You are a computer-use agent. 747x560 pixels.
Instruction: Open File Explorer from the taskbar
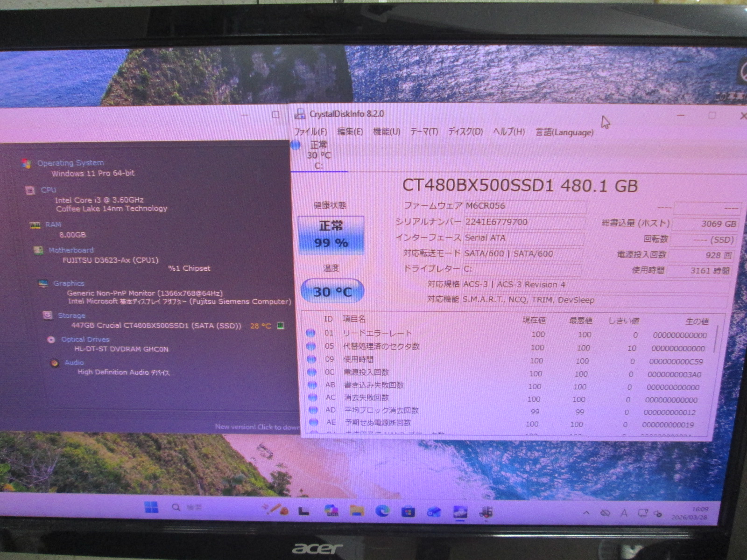pos(357,511)
